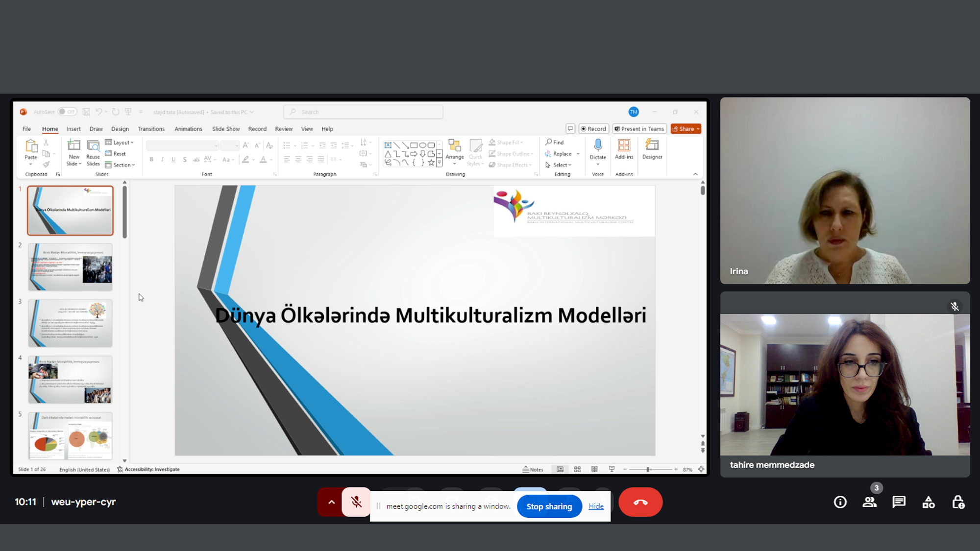Leave the call with hang-up button
The image size is (980, 551).
click(640, 502)
